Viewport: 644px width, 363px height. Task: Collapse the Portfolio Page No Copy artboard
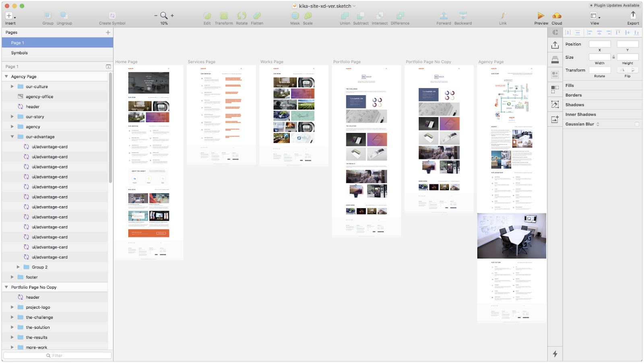[x=6, y=287]
